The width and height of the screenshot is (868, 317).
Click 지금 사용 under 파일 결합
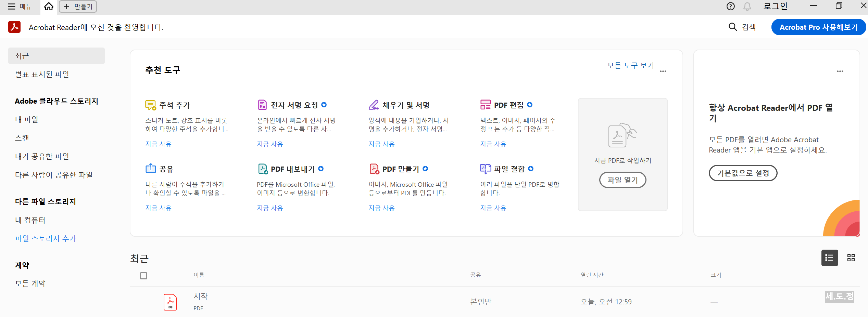493,208
